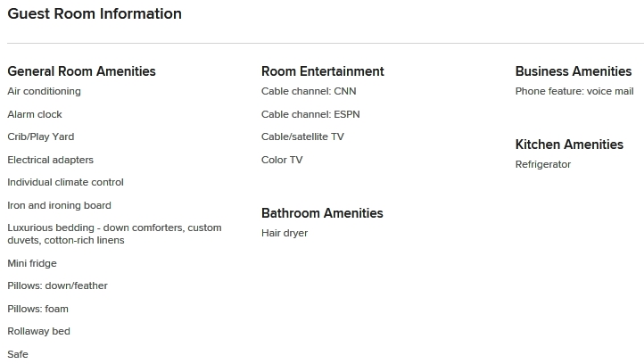Select the Rollaway bed item

point(38,331)
